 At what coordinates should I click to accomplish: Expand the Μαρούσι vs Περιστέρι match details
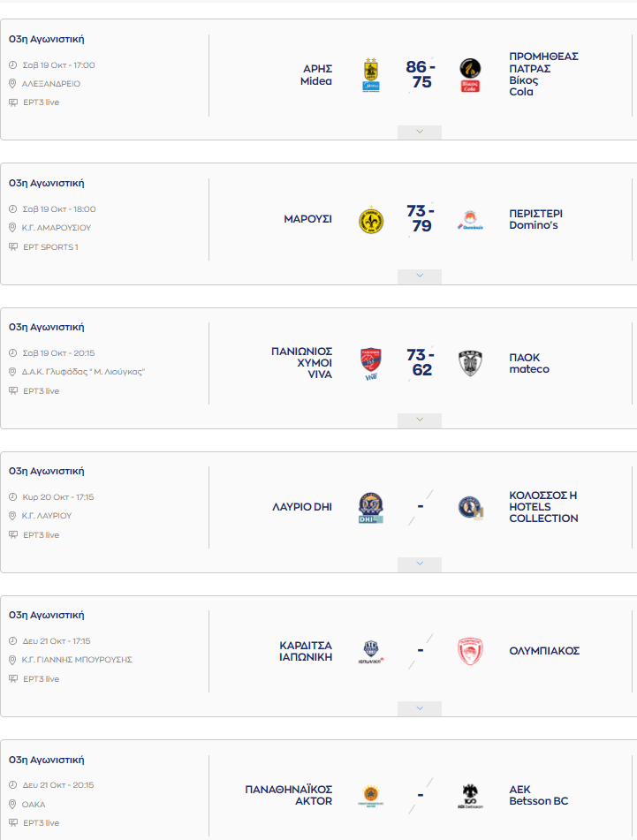[x=420, y=276]
